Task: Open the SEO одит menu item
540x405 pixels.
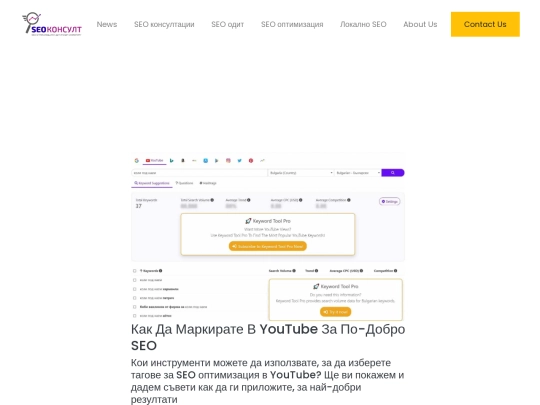Action: point(228,24)
